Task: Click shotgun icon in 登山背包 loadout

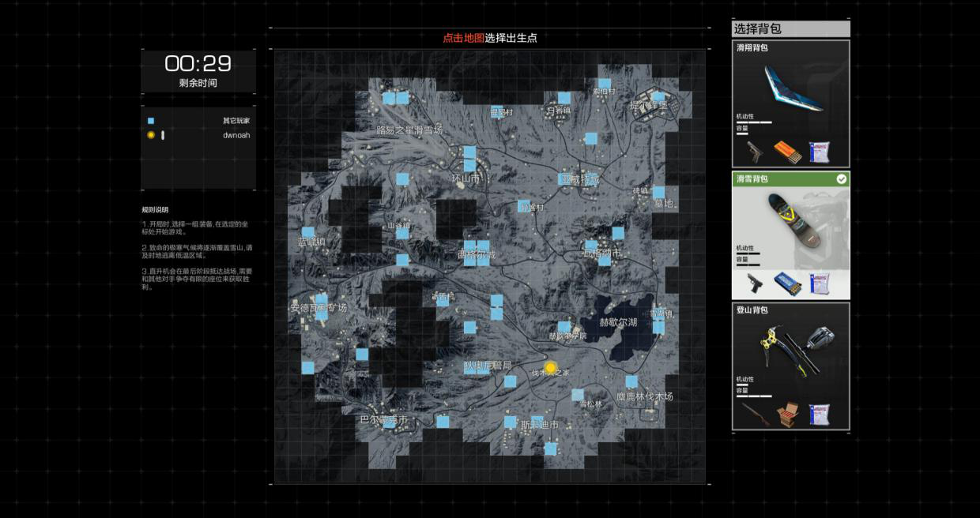Action: (x=755, y=414)
